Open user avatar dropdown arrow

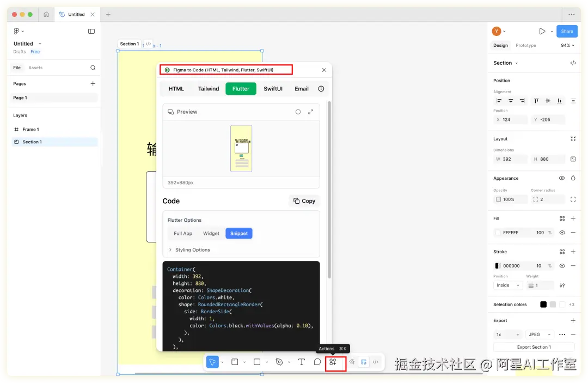pyautogui.click(x=504, y=31)
